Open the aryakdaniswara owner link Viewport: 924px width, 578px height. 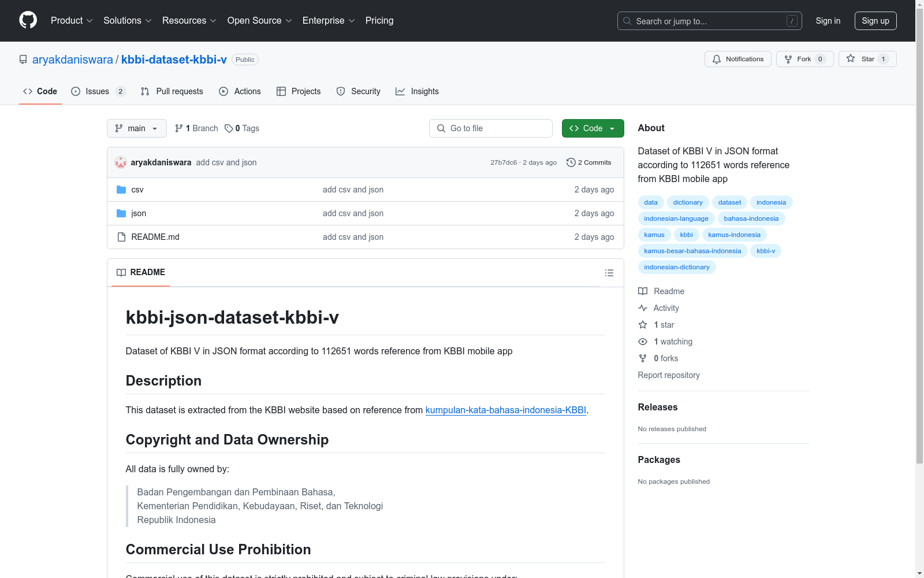point(73,60)
